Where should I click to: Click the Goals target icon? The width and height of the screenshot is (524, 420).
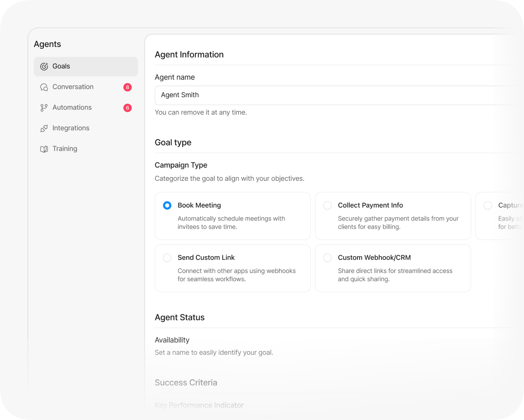point(44,67)
